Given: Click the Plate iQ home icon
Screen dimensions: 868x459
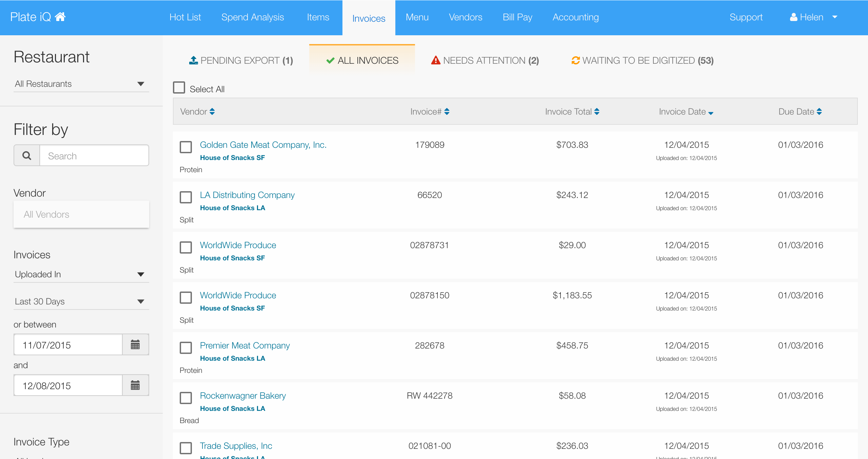Looking at the screenshot, I should 60,17.
